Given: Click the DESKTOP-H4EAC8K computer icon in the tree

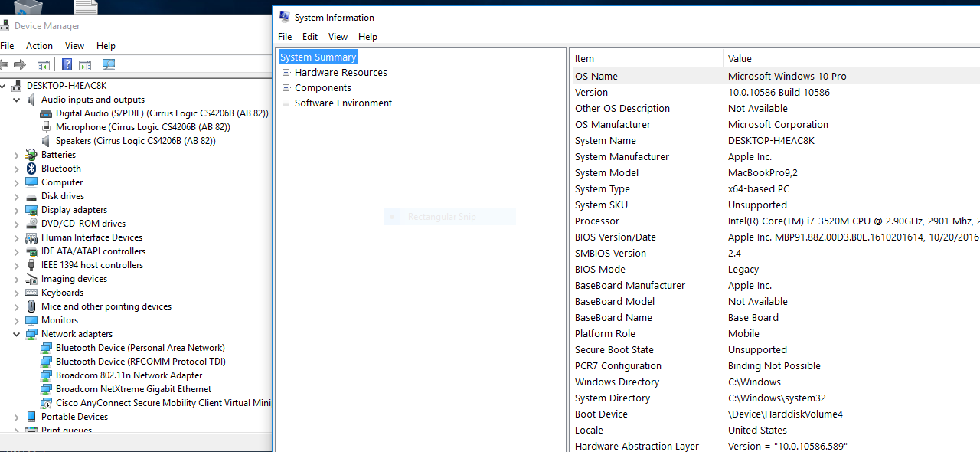Looking at the screenshot, I should 17,86.
